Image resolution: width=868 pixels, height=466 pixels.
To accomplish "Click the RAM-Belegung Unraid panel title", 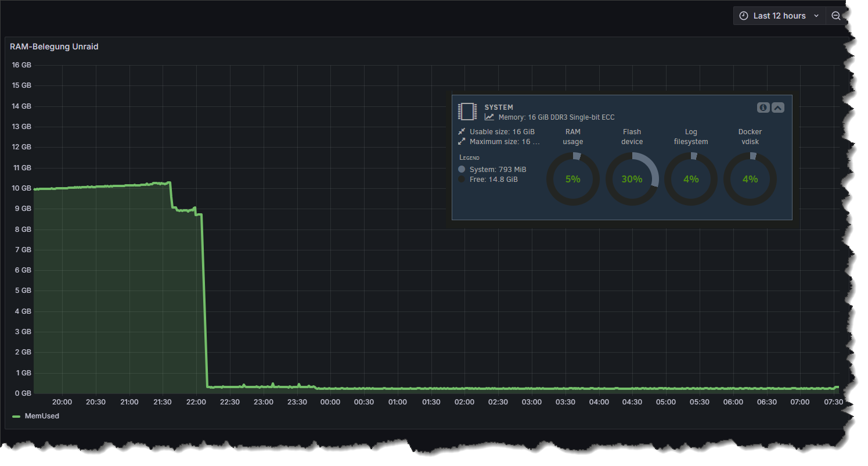I will tap(54, 46).
